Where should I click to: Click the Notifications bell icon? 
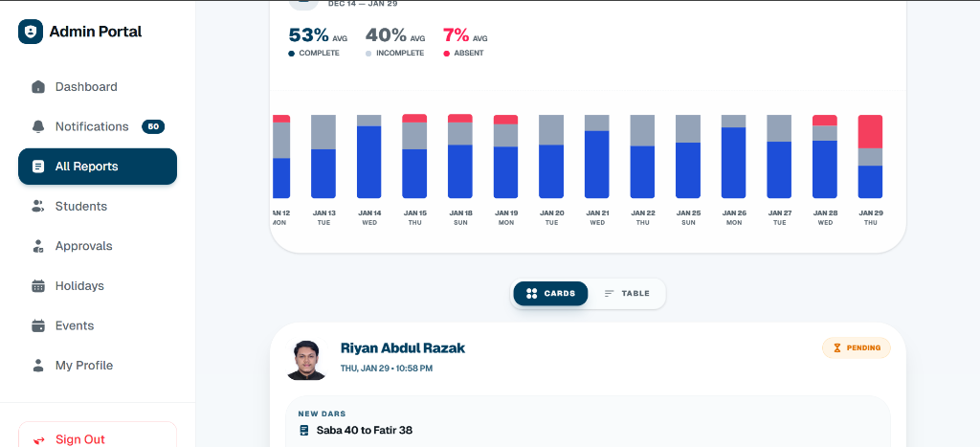coord(38,126)
